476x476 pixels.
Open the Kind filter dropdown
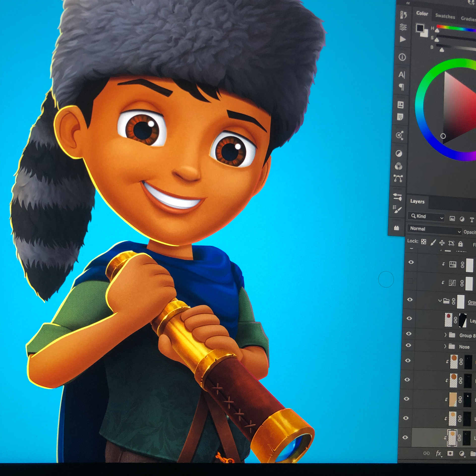coord(426,216)
